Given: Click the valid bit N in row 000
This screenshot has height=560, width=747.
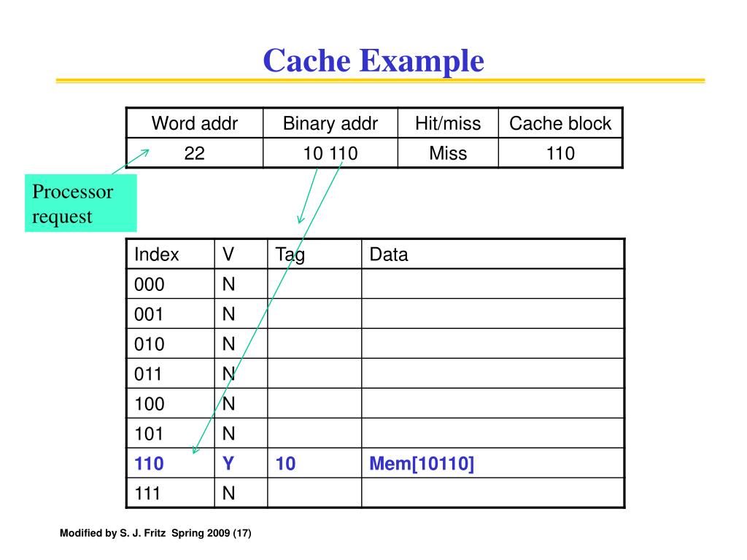Looking at the screenshot, I should point(228,284).
